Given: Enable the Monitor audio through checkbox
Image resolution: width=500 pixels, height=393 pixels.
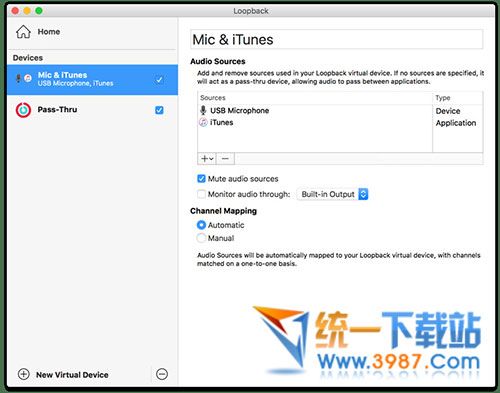Looking at the screenshot, I should tap(201, 194).
